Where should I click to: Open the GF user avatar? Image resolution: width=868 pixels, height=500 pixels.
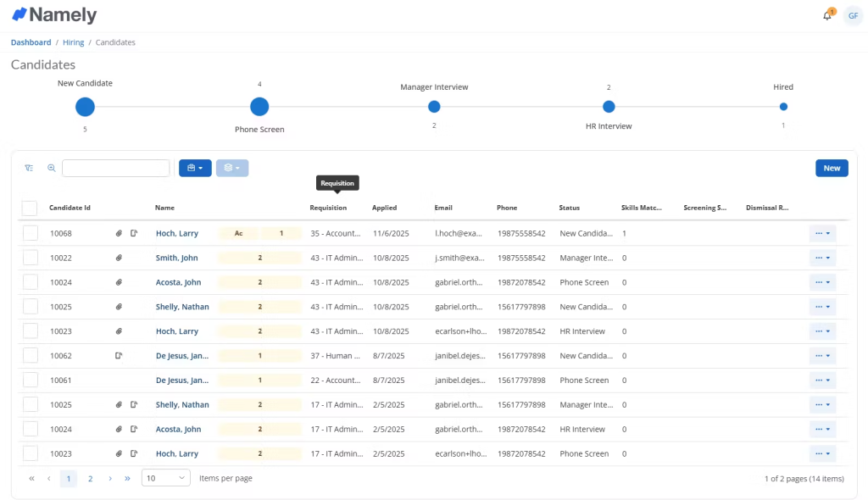852,15
